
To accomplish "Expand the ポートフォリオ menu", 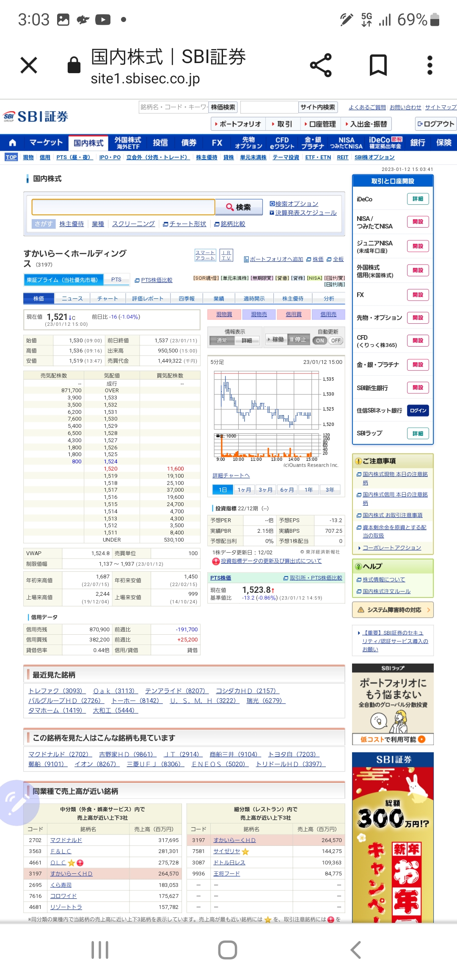I will pyautogui.click(x=238, y=124).
